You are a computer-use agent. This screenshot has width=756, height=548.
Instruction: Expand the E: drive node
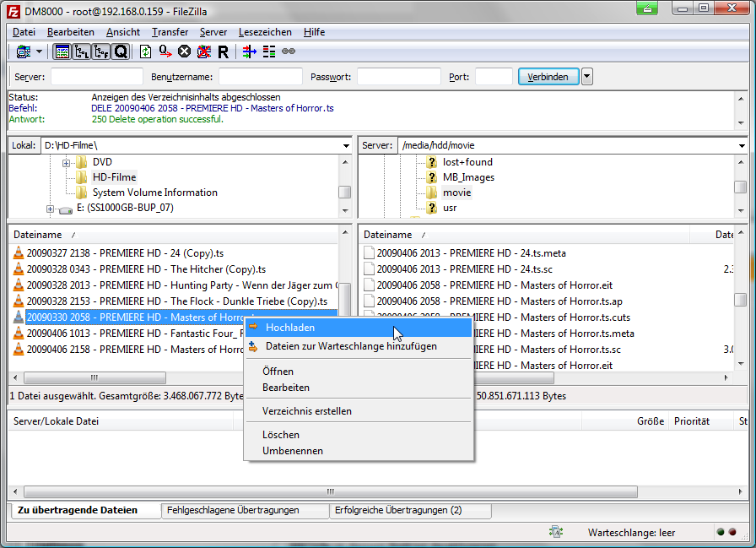(x=50, y=209)
